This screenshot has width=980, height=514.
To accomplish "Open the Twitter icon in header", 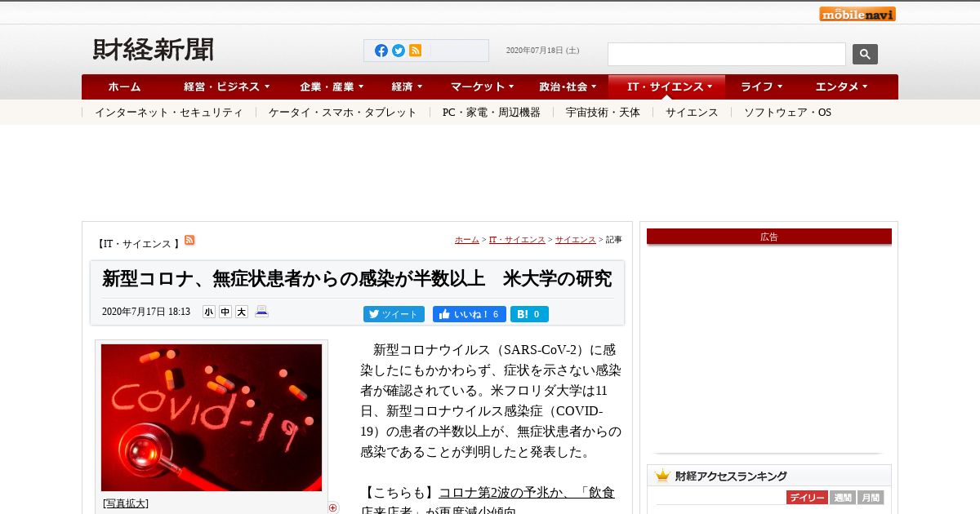I will pos(399,51).
